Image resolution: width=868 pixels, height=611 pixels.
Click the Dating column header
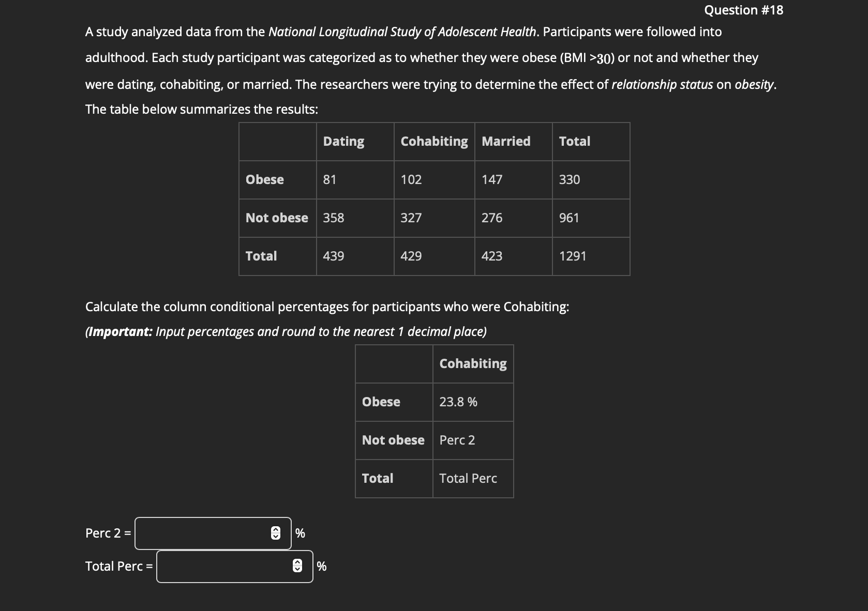pos(343,141)
